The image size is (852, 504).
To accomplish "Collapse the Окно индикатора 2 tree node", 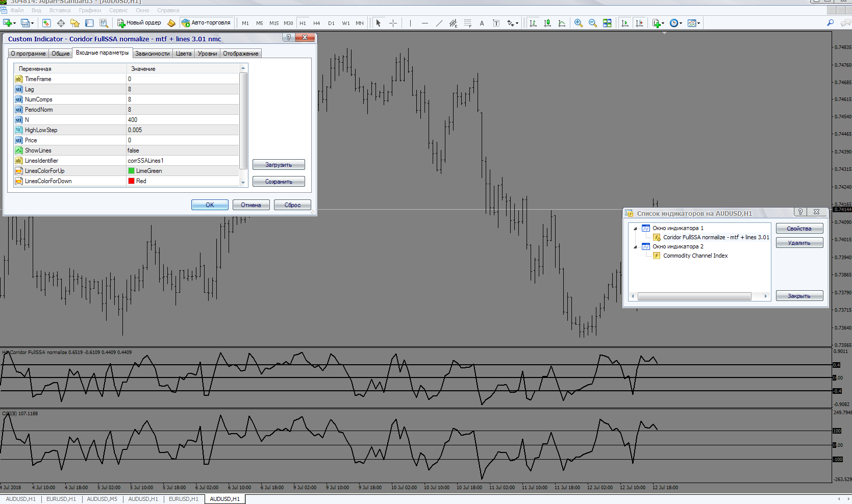I will (635, 247).
